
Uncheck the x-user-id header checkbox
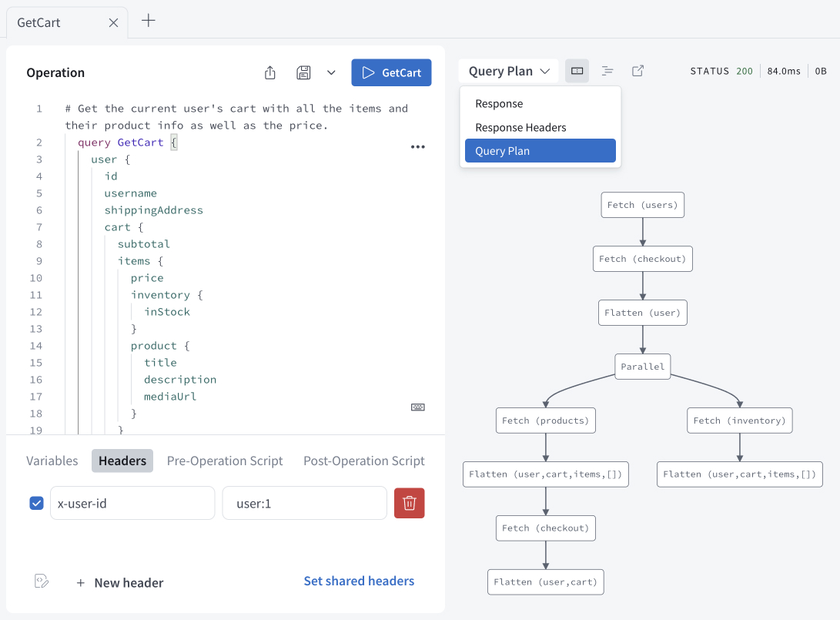pos(36,503)
